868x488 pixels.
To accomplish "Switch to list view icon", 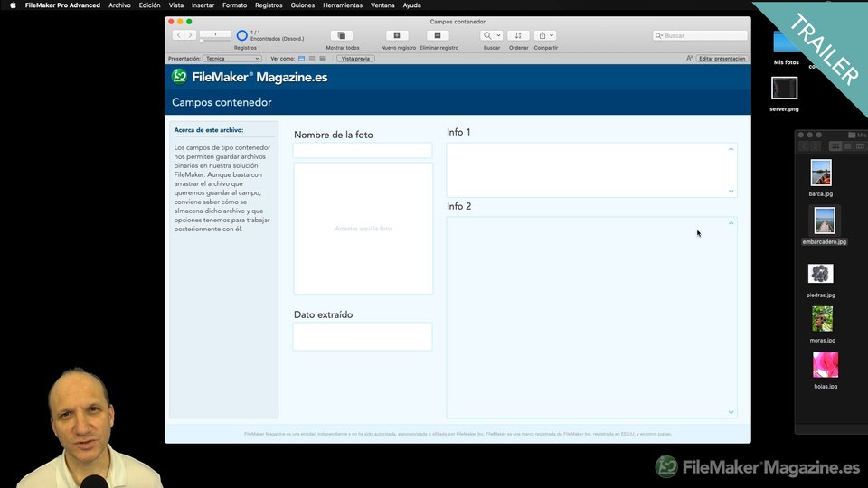I will tap(312, 59).
